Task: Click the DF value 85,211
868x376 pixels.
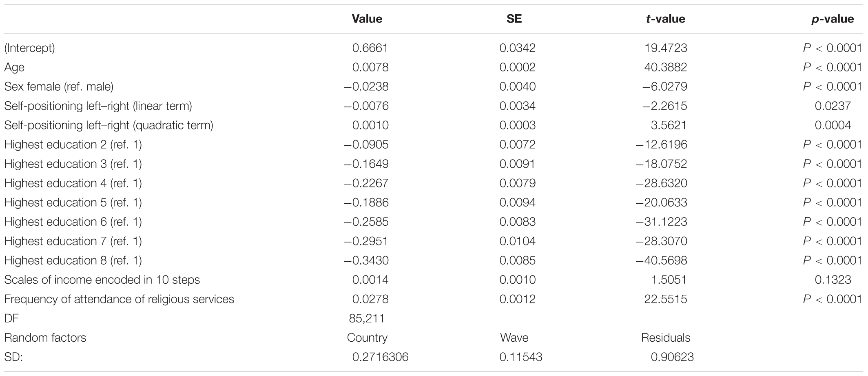Action: click(367, 318)
